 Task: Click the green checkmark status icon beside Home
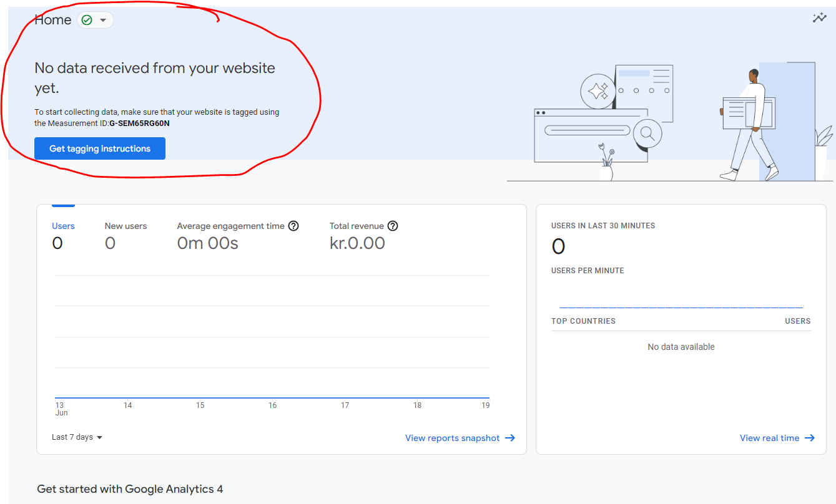point(87,21)
